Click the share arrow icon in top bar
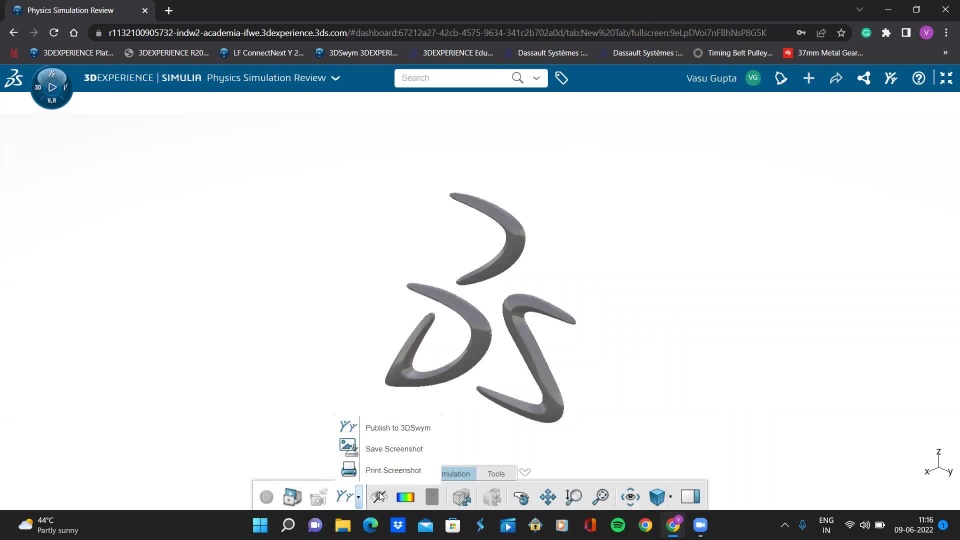This screenshot has width=960, height=540. 836,78
